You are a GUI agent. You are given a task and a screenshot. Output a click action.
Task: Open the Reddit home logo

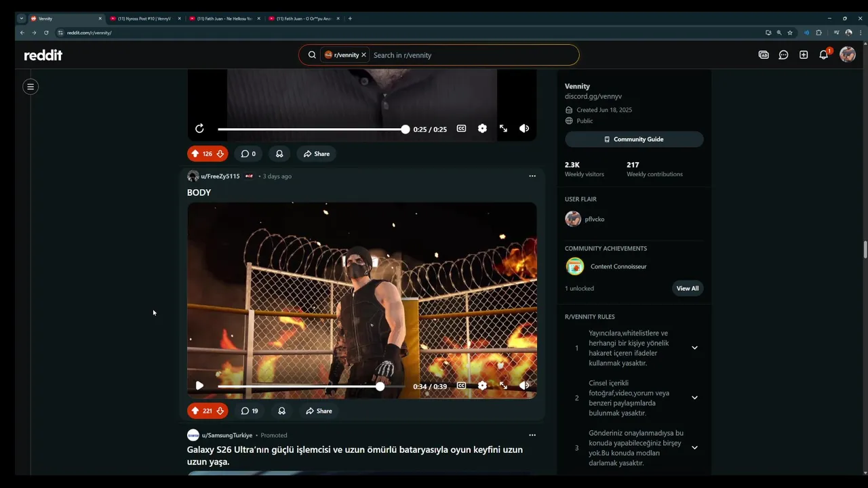point(43,55)
